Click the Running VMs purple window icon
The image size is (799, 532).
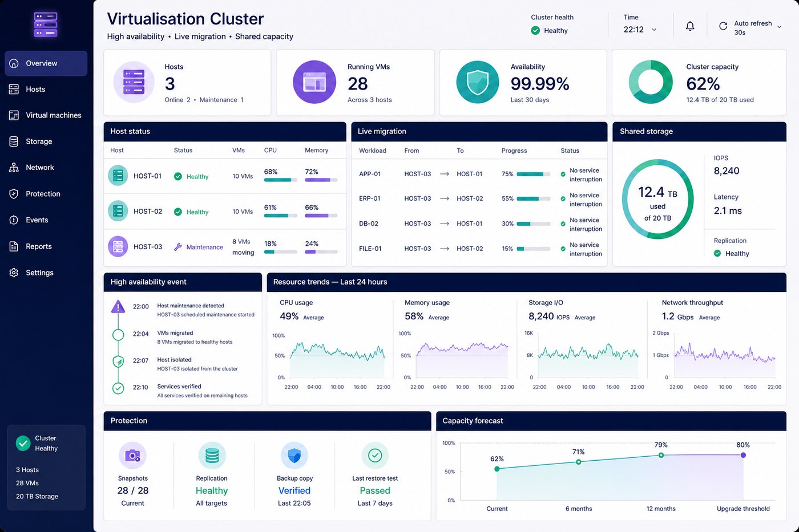[314, 82]
